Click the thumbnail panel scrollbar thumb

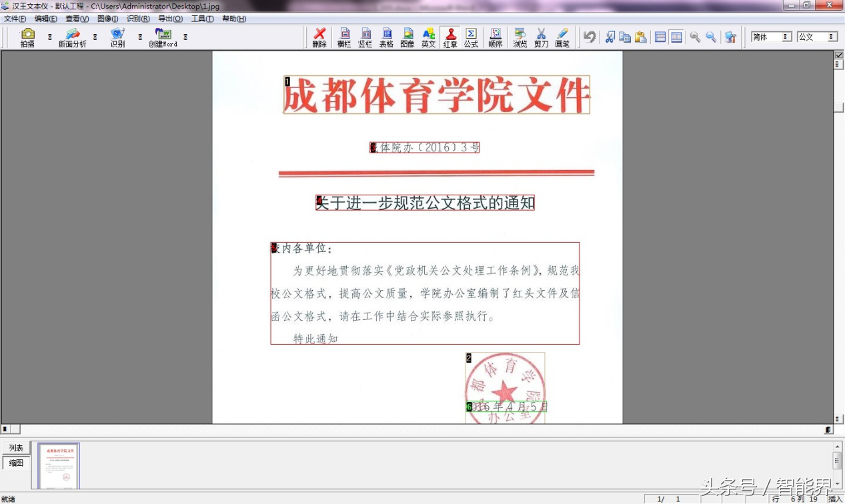(x=838, y=461)
